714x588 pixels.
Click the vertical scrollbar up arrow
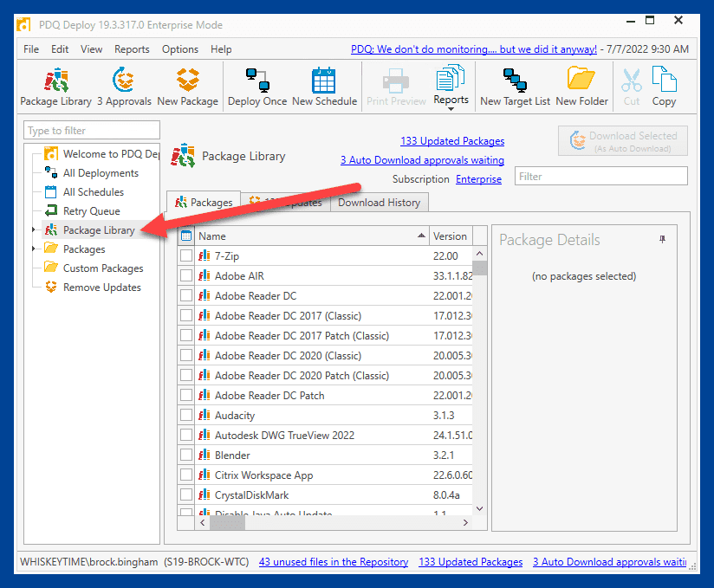point(479,253)
